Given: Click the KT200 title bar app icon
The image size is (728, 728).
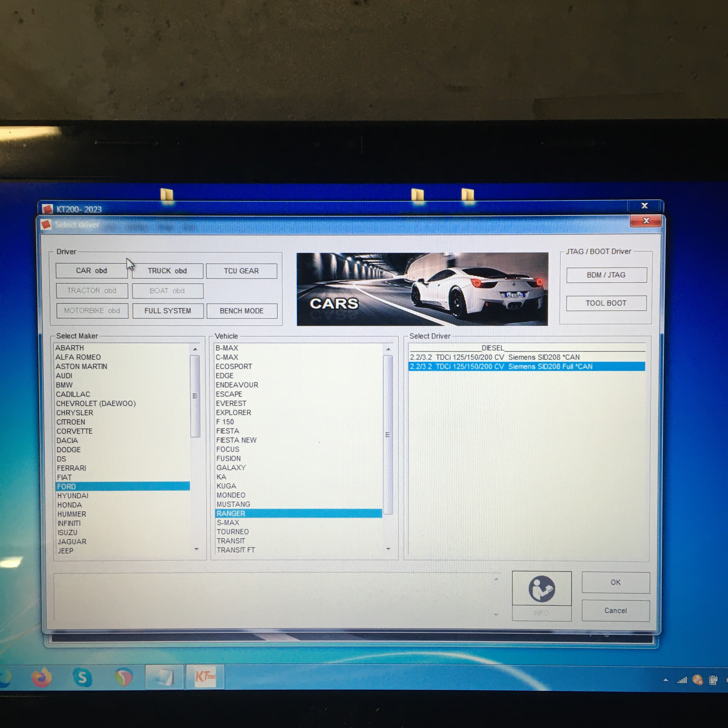Looking at the screenshot, I should tap(47, 209).
